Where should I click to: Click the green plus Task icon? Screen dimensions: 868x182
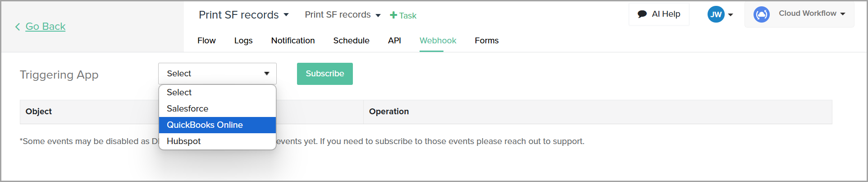pos(393,15)
